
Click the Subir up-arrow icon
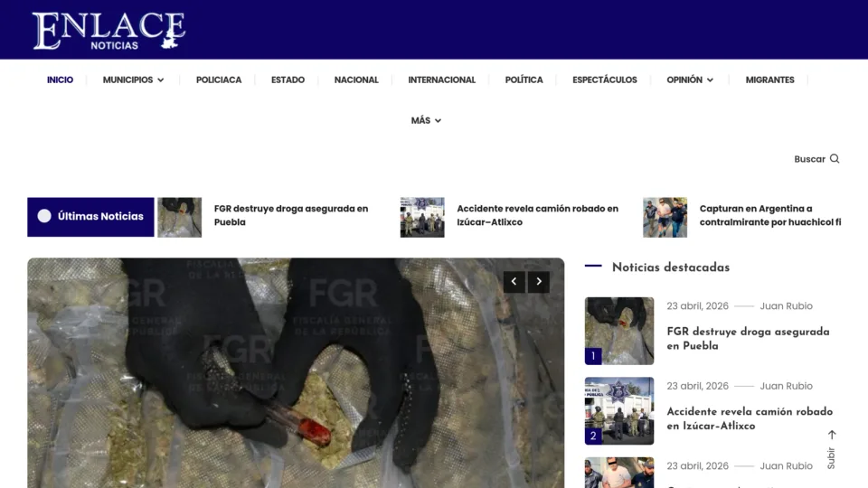pyautogui.click(x=832, y=435)
